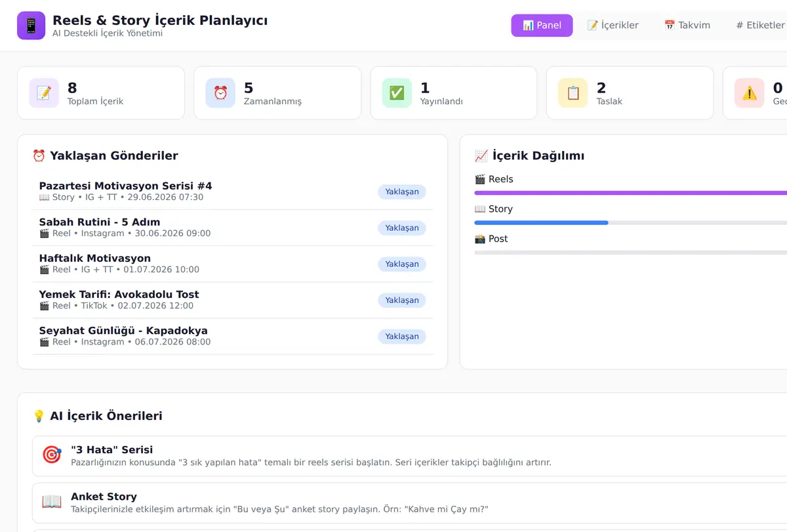Viewport: 787px width, 532px height.
Task: Select the Haftalık Motivasyon post title
Action: [x=95, y=258]
